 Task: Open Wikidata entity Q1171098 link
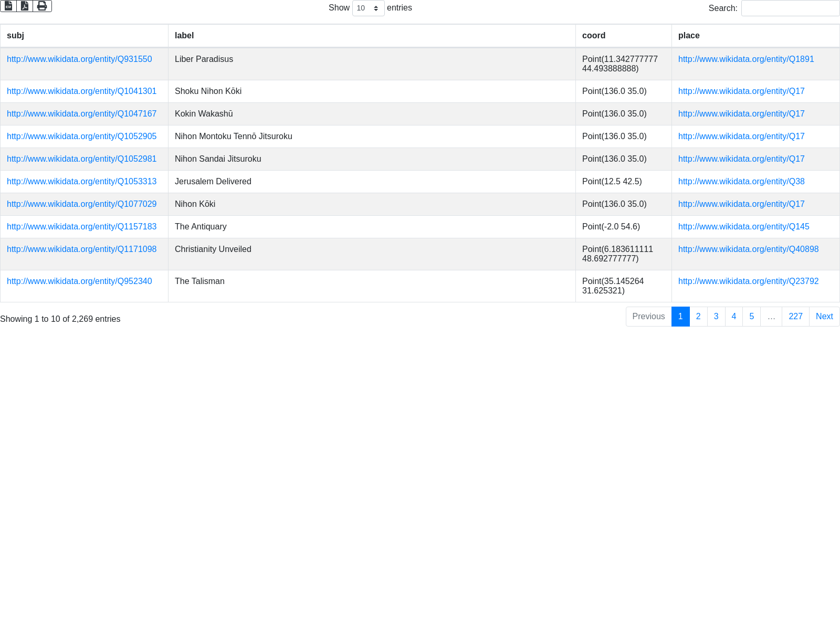(x=81, y=249)
